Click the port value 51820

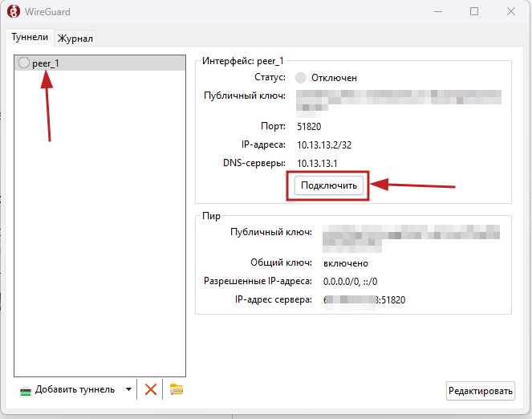(309, 127)
